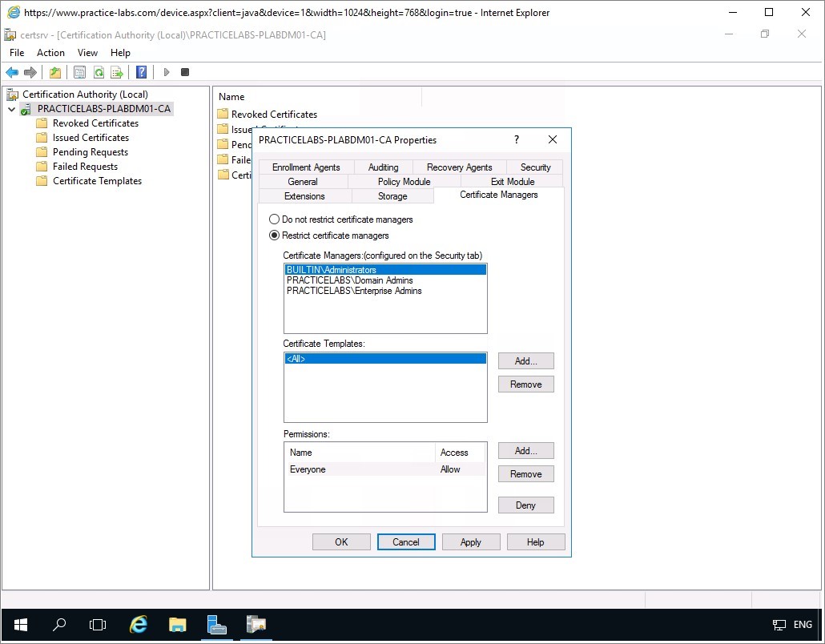Switch to the Extensions tab

[304, 196]
